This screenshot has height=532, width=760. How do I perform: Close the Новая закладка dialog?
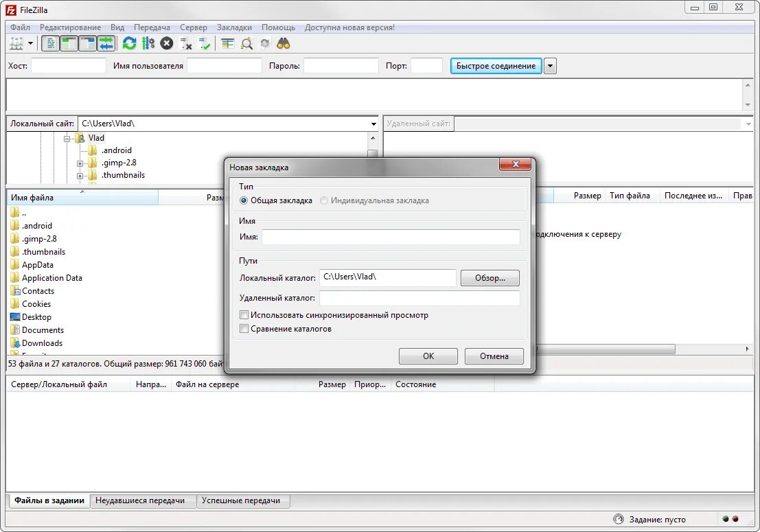pyautogui.click(x=515, y=164)
